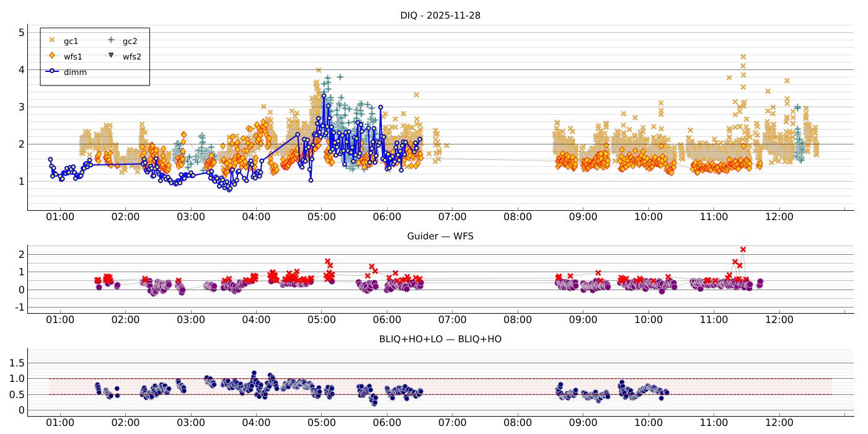
Task: Click the highest red x in Guider panel
Action: 743,249
